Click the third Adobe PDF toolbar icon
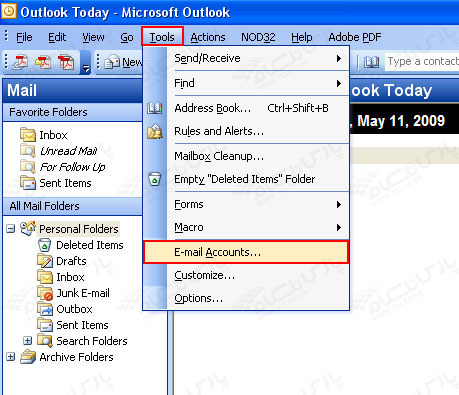459x395 pixels. pos(66,62)
